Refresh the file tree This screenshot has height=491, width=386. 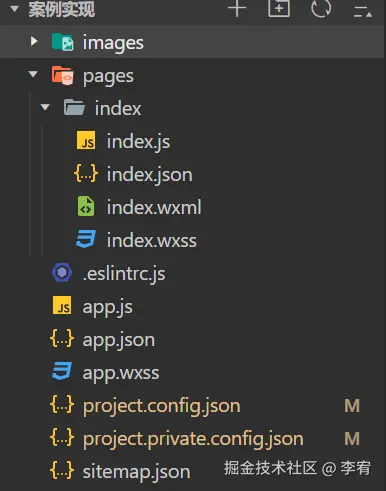point(321,8)
